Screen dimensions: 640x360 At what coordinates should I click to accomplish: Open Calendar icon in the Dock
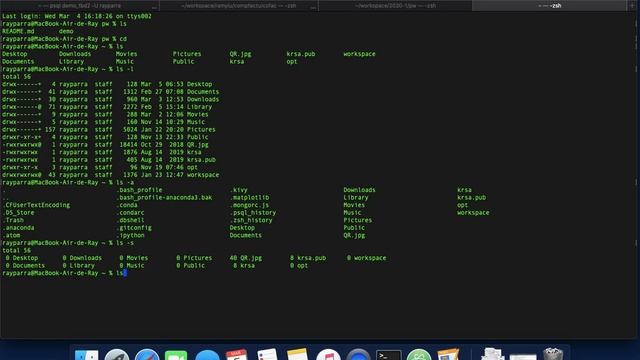237,354
